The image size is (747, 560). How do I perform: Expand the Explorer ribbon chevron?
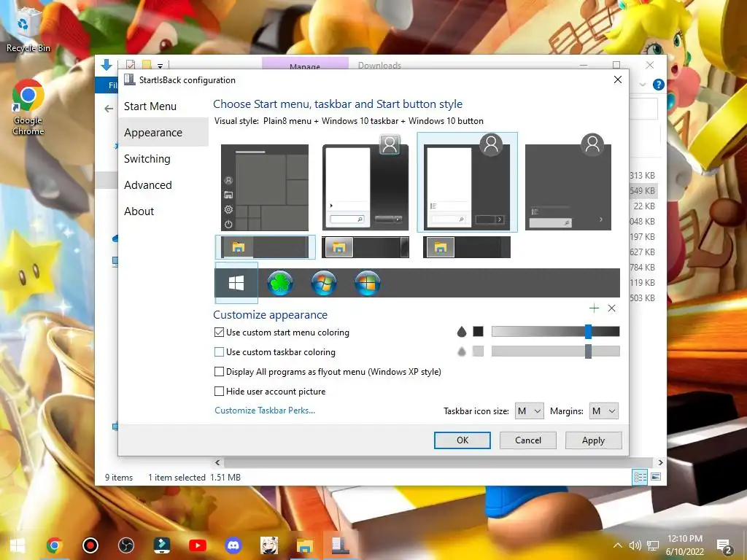point(643,85)
